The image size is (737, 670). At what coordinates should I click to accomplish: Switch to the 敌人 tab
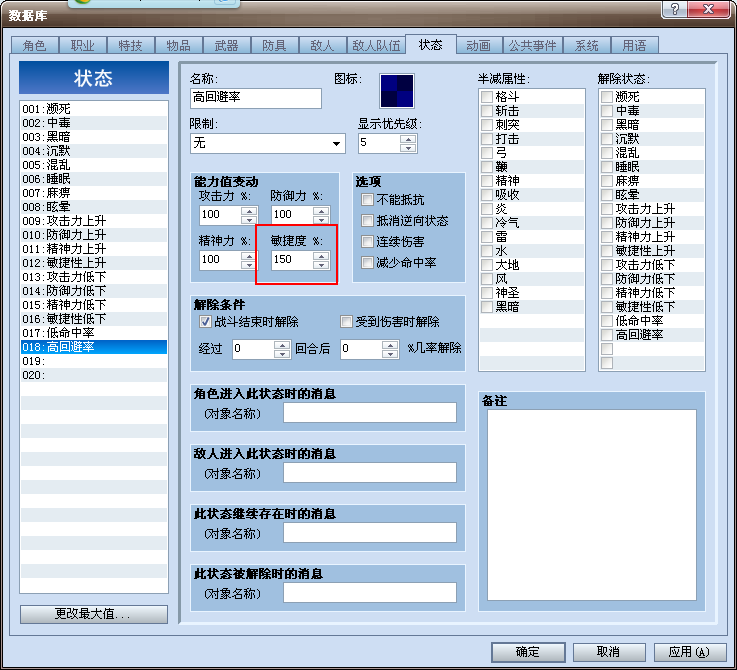coord(322,46)
